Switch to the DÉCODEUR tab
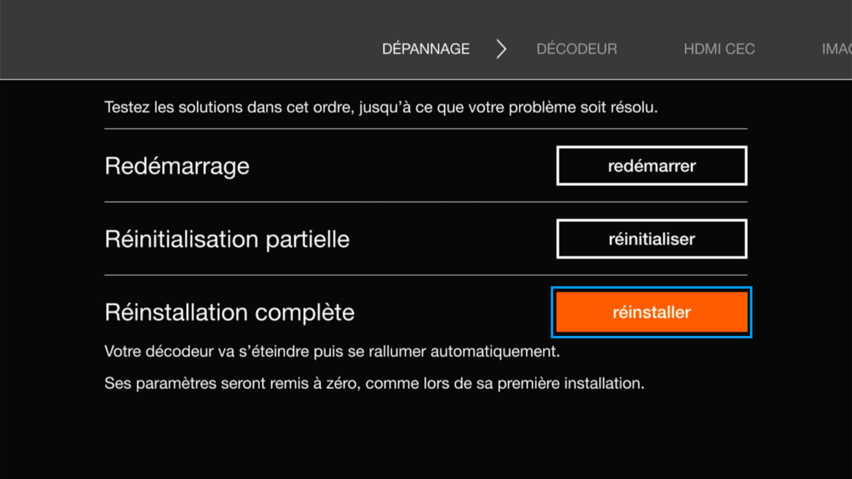 tap(576, 49)
